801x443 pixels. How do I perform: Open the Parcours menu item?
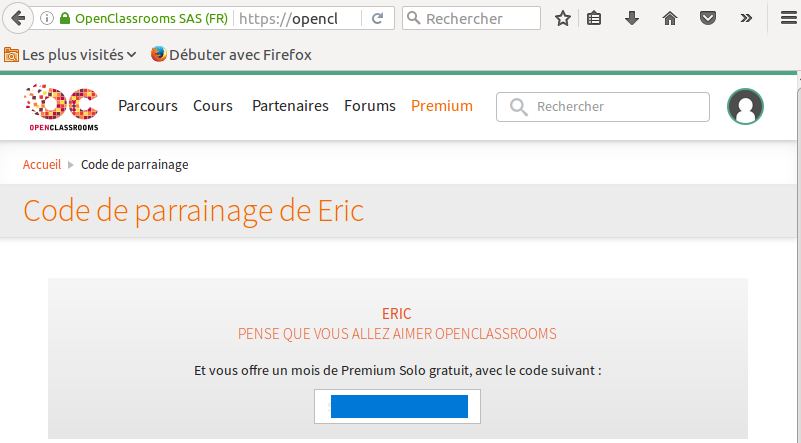click(x=147, y=106)
